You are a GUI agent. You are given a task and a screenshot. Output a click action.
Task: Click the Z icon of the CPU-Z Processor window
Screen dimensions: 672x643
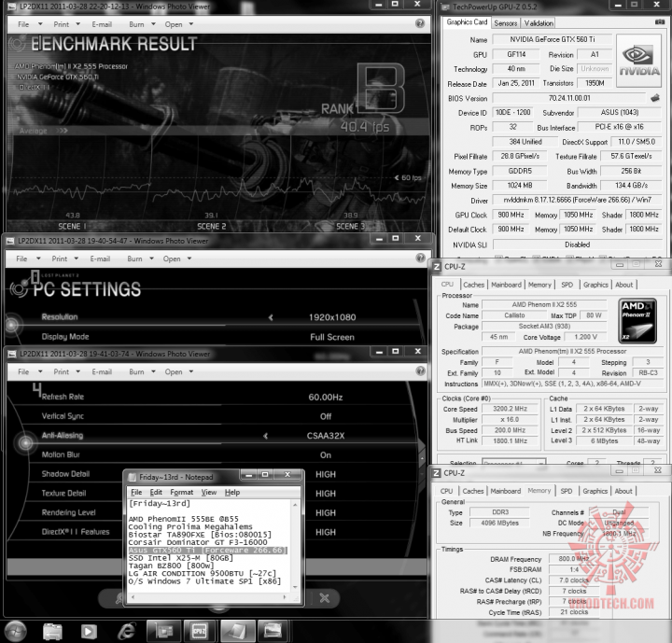click(x=437, y=267)
